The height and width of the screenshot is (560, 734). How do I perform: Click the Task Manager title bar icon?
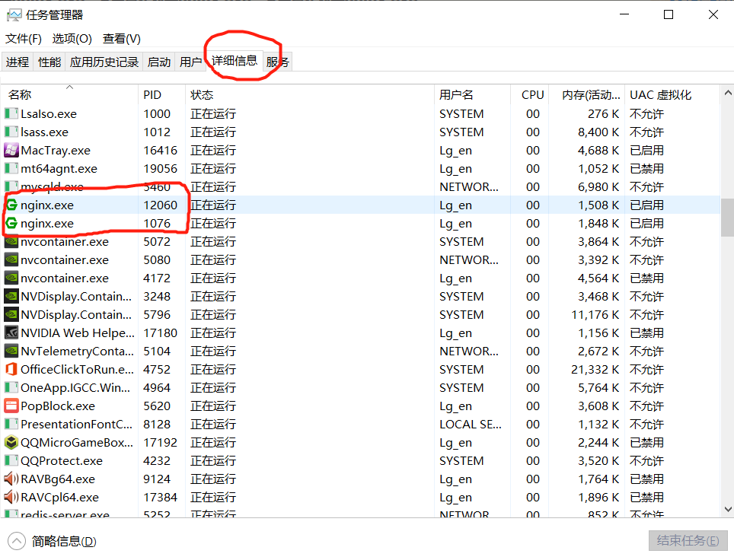[14, 15]
